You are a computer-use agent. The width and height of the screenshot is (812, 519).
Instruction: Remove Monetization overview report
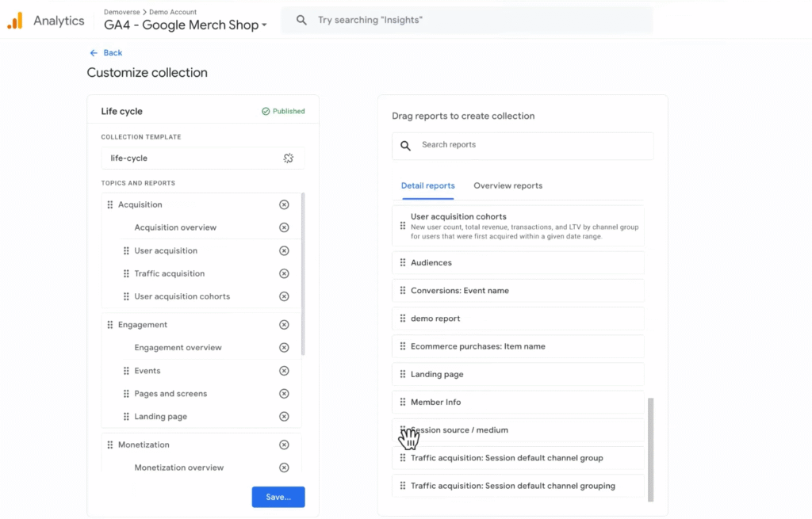[284, 467]
